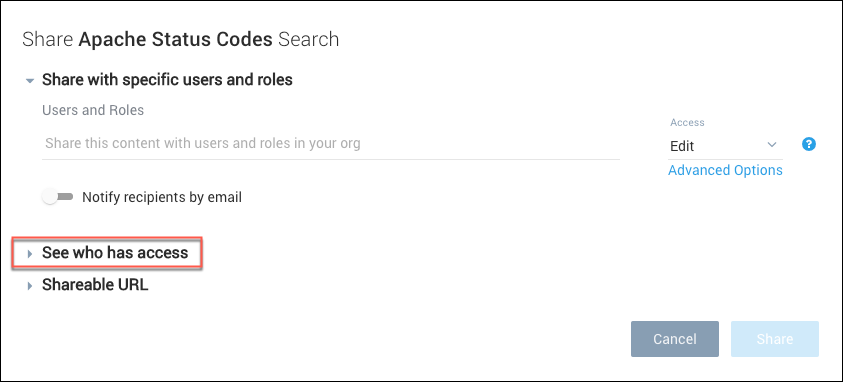
Task: Click the triangle icon beside Shareable URL
Action: point(30,286)
